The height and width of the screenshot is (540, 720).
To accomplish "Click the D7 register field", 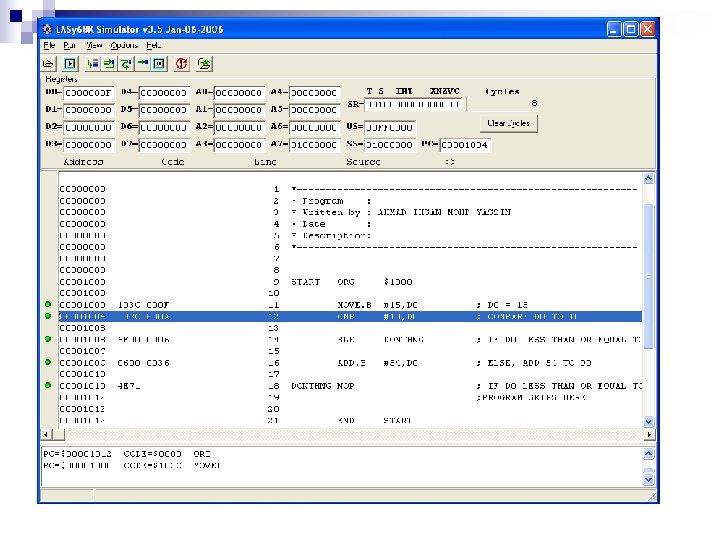I will point(164,145).
